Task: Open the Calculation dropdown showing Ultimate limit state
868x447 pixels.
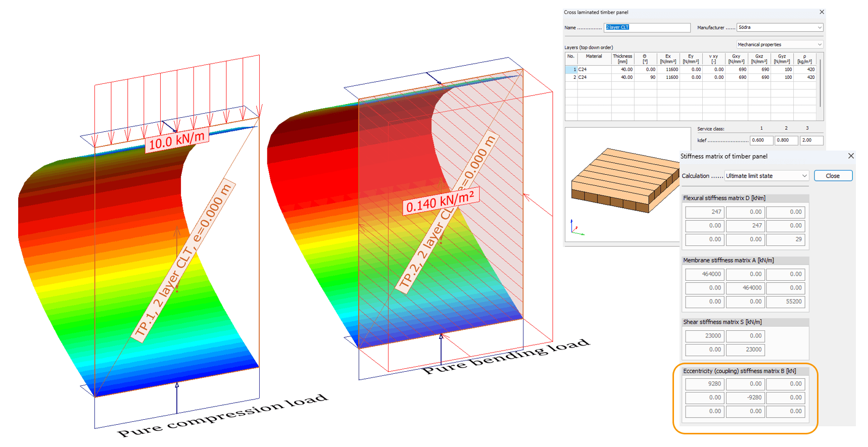Action: (766, 176)
